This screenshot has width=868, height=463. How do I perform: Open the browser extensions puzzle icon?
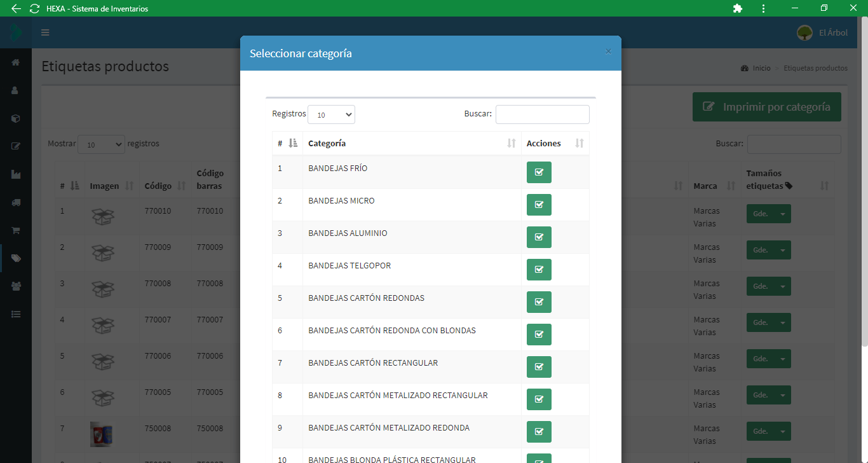coord(738,8)
